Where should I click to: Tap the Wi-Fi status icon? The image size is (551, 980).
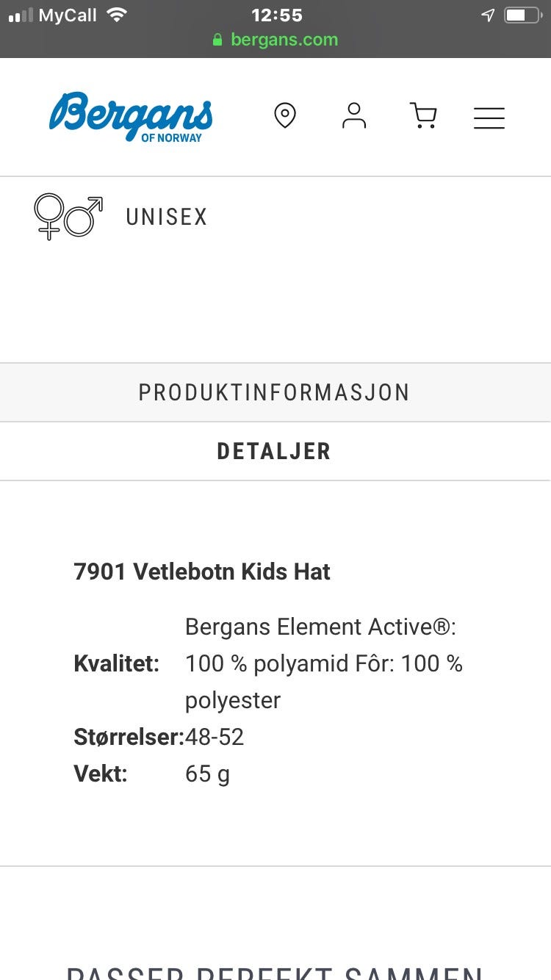(x=116, y=15)
